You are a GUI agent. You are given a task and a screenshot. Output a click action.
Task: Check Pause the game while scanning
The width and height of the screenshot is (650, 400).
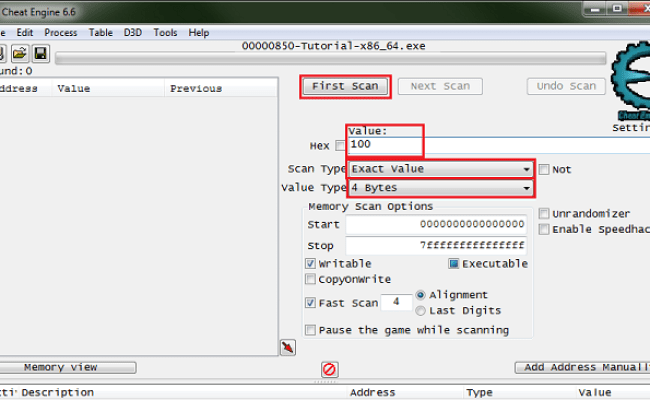310,330
